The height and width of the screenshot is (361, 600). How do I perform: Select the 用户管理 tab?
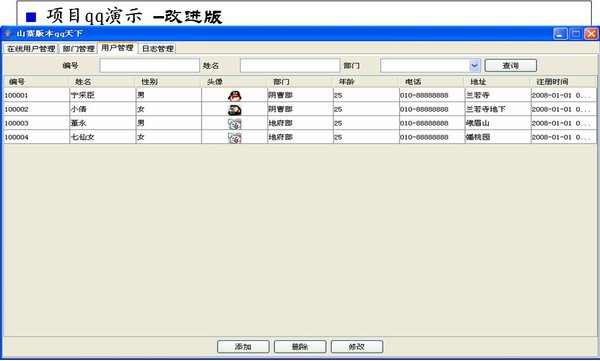(117, 48)
